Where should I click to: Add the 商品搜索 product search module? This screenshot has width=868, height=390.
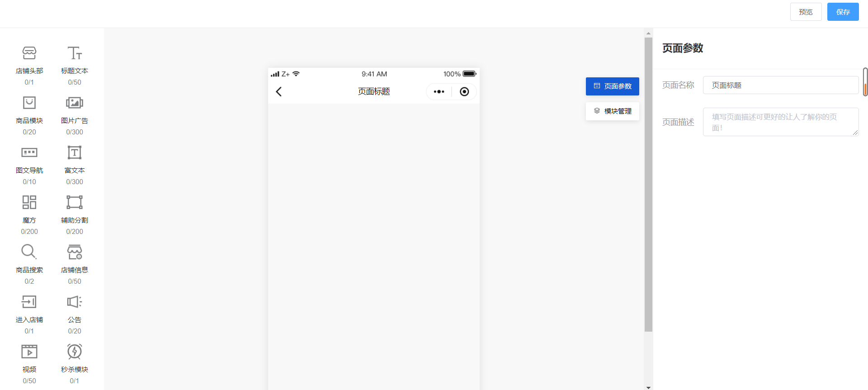29,264
